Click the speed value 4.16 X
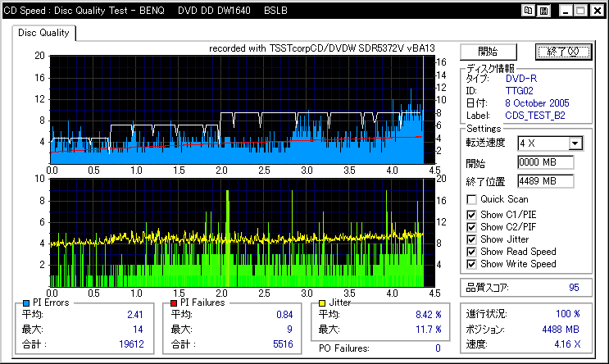 (x=567, y=344)
